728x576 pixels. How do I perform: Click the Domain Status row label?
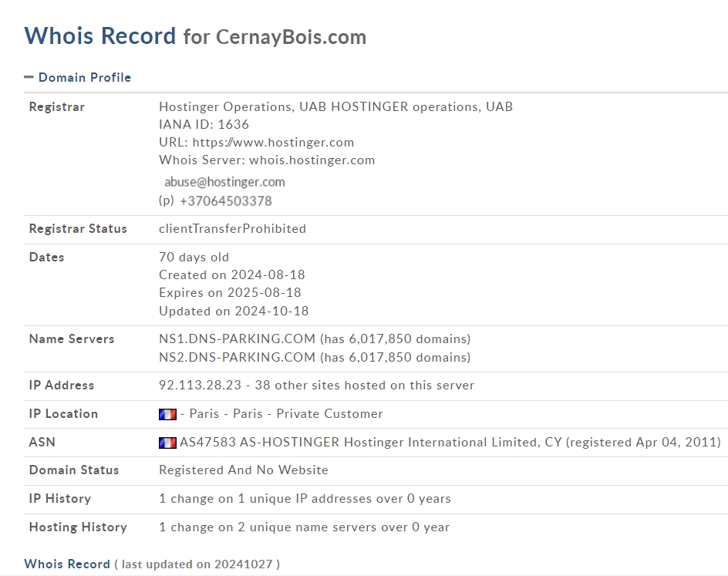74,470
